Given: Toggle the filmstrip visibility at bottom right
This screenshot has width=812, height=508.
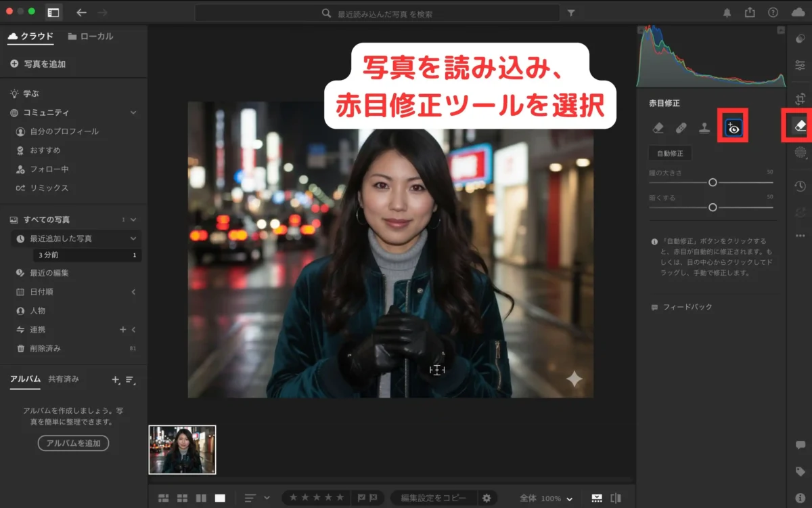Looking at the screenshot, I should click(x=597, y=497).
